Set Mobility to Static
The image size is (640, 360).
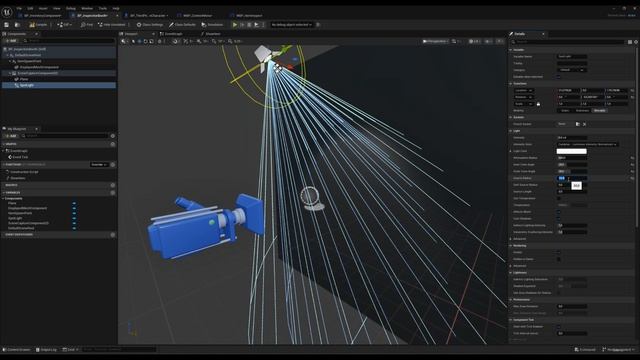pyautogui.click(x=565, y=111)
